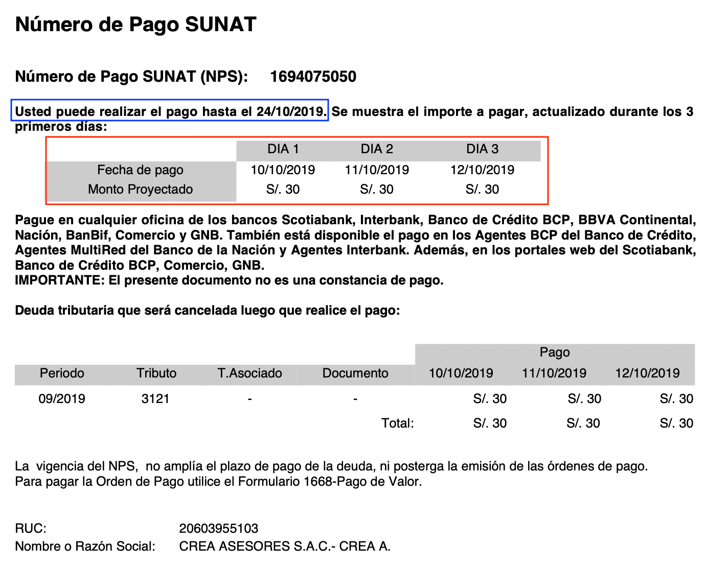The width and height of the screenshot is (728, 568).
Task: Select the label 'Número de Pago SUNAT (NPS):'
Action: click(131, 77)
